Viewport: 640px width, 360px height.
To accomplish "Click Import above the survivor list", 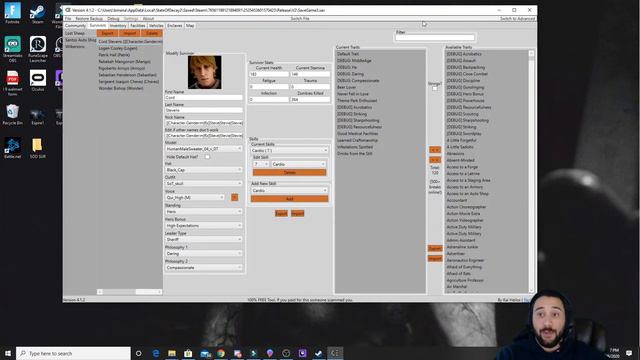I will [129, 33].
